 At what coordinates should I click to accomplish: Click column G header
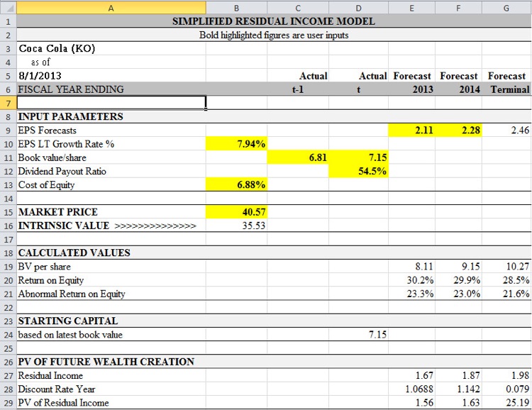(x=506, y=7)
